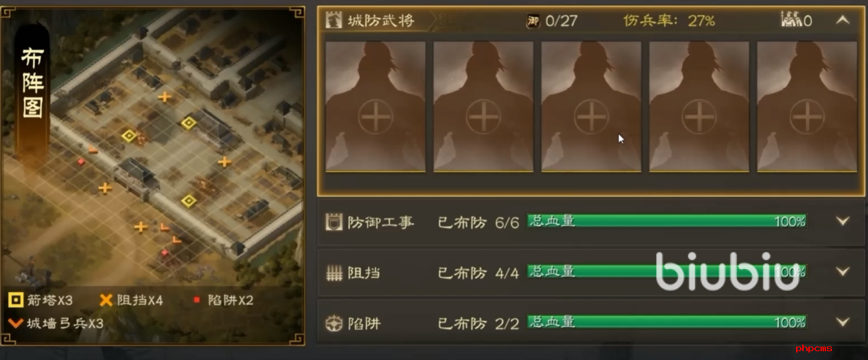Click the 箭塔 legend icon
Viewport: 868px width, 360px height.
point(14,300)
